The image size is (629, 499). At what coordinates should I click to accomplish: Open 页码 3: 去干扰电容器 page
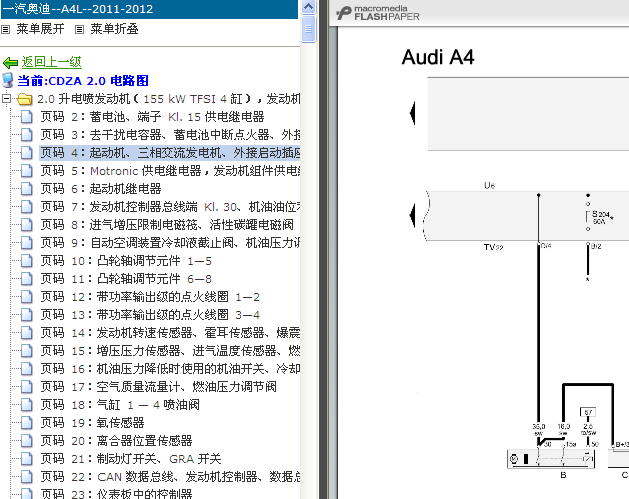170,135
